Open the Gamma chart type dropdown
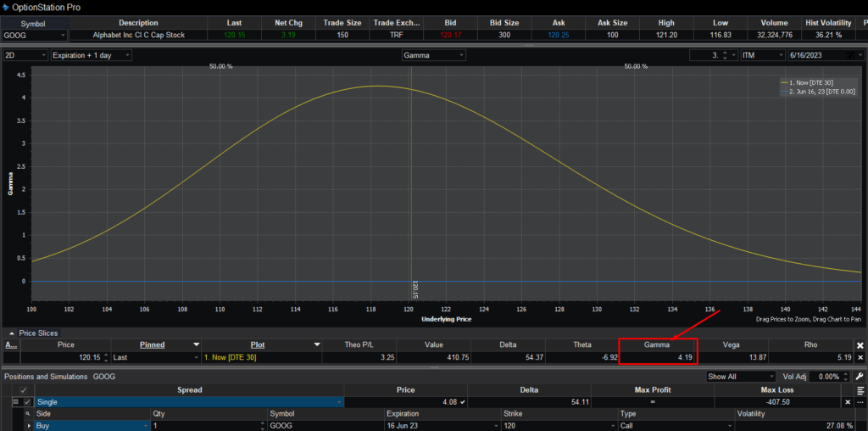Screen dimensions: 868x431 [433, 55]
